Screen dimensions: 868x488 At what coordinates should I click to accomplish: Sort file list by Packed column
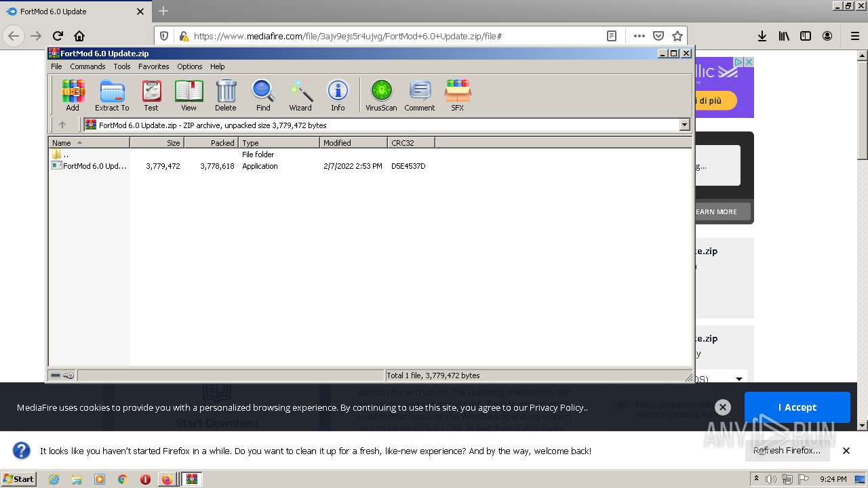coord(211,142)
